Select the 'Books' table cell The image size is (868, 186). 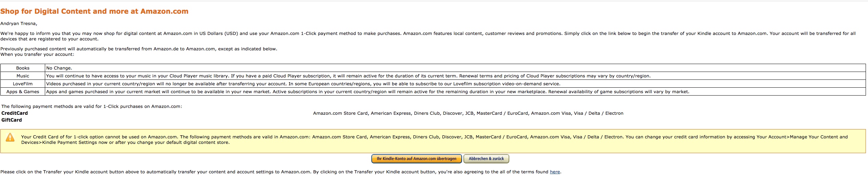coord(23,68)
